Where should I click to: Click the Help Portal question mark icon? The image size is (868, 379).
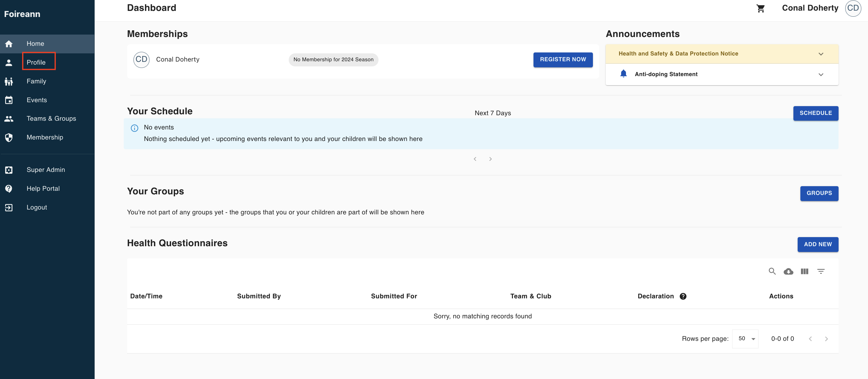[x=9, y=189]
